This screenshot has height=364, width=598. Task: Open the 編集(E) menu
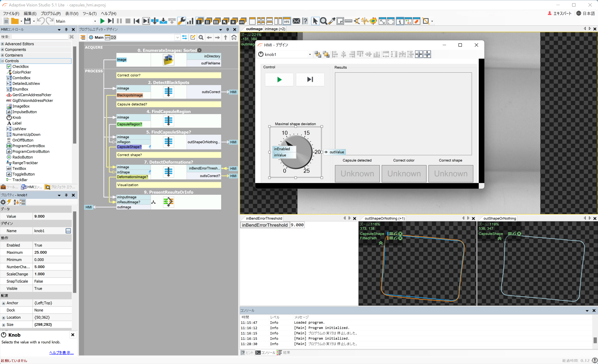tap(30, 14)
